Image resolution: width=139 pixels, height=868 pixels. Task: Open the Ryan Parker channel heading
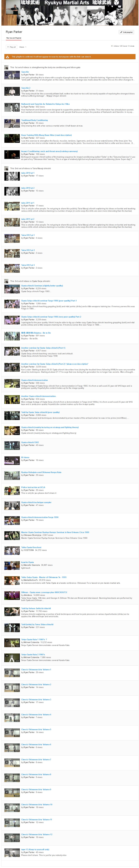click(x=14, y=32)
